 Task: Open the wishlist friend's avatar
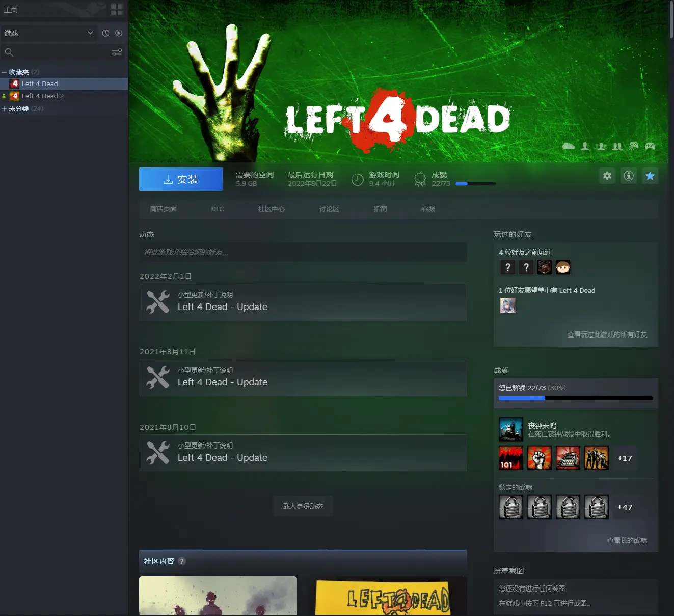pyautogui.click(x=508, y=305)
